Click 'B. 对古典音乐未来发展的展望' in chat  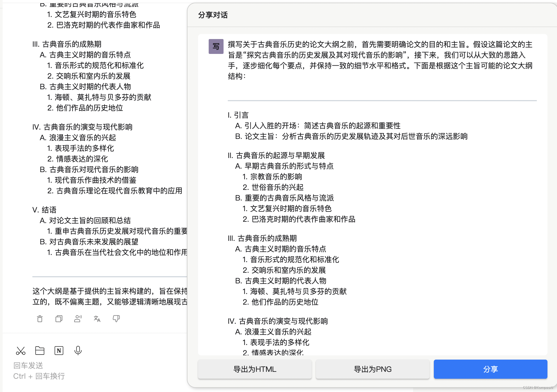tap(89, 242)
